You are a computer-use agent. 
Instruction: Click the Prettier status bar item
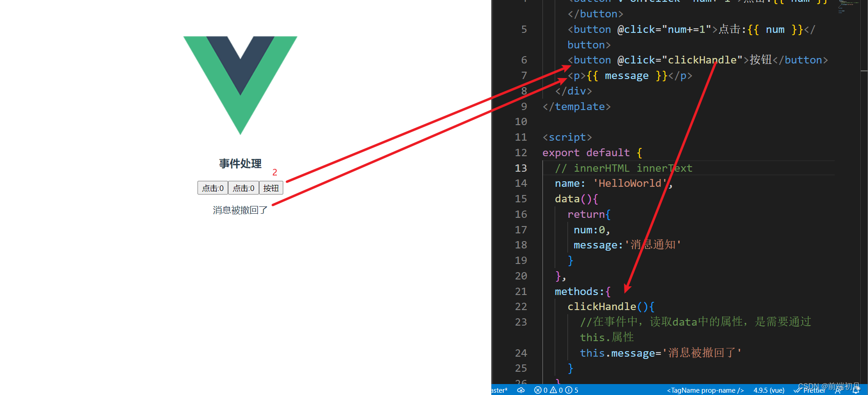pyautogui.click(x=810, y=390)
